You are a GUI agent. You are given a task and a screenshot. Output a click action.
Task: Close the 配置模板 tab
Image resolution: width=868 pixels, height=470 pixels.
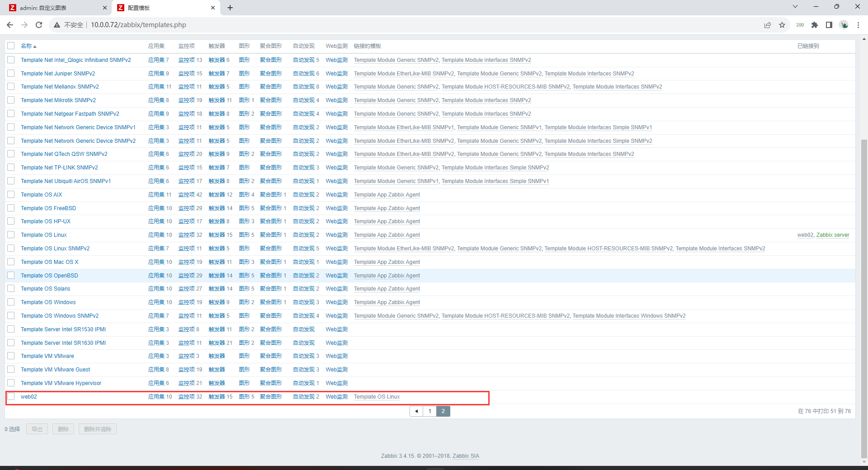[213, 8]
